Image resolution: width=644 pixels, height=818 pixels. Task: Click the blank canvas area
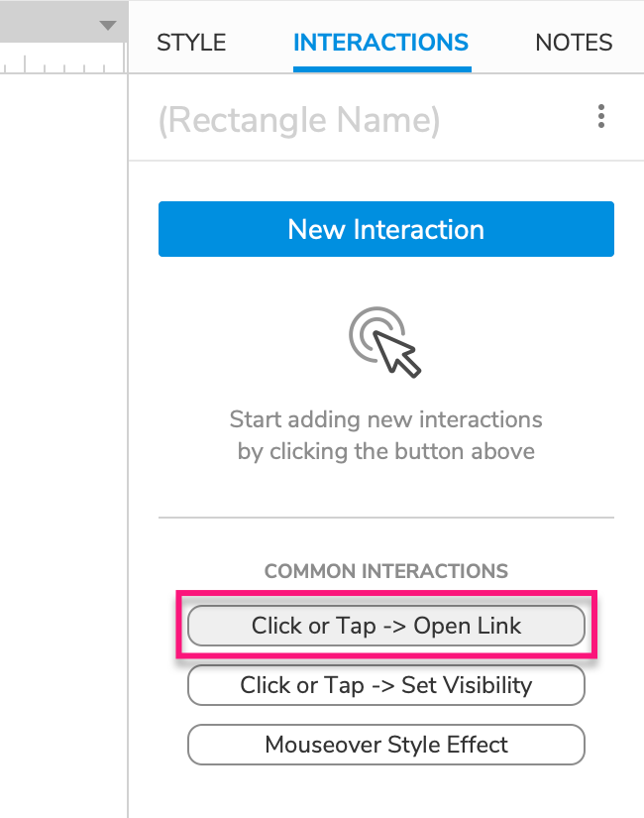59,397
